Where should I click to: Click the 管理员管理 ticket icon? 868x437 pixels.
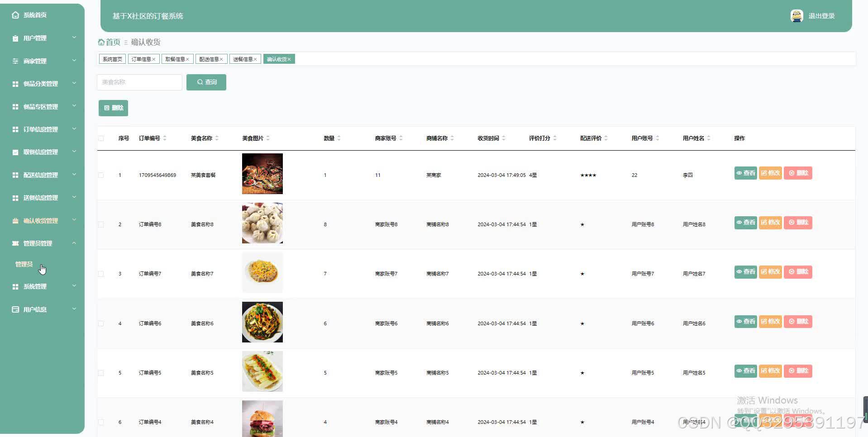point(15,243)
